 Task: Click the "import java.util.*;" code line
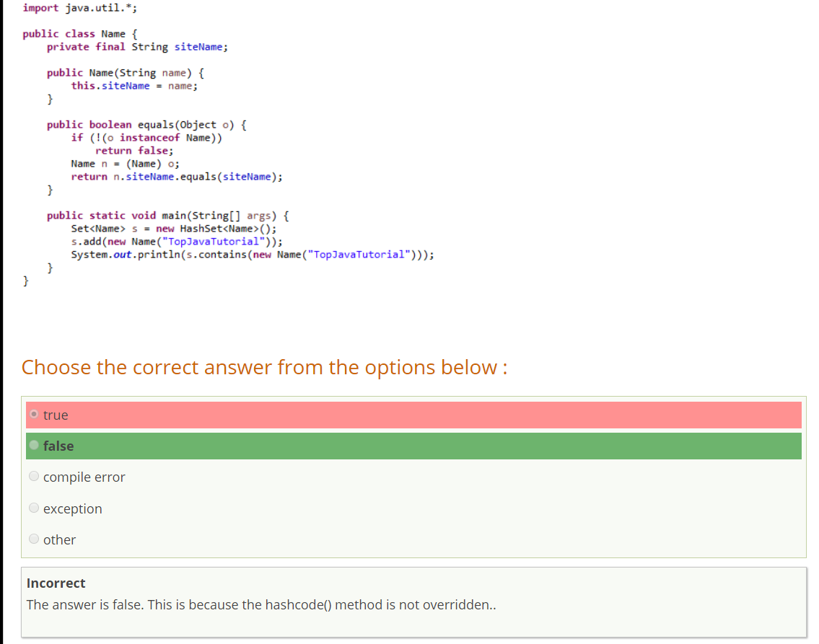(70, 8)
